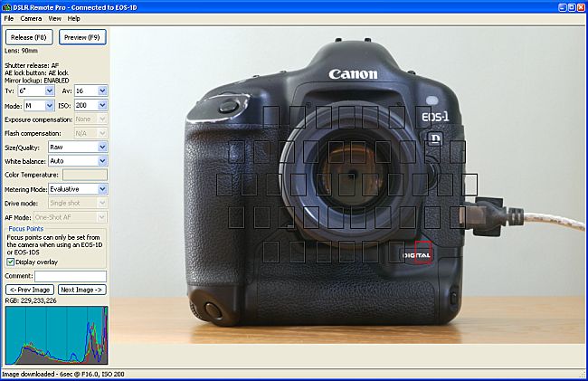Open the View menu

pos(55,18)
